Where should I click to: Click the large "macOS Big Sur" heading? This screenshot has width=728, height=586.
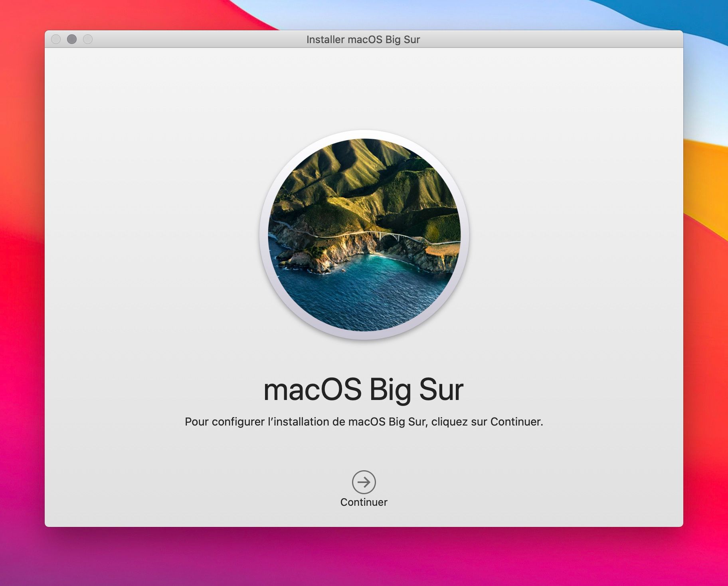[x=364, y=389]
